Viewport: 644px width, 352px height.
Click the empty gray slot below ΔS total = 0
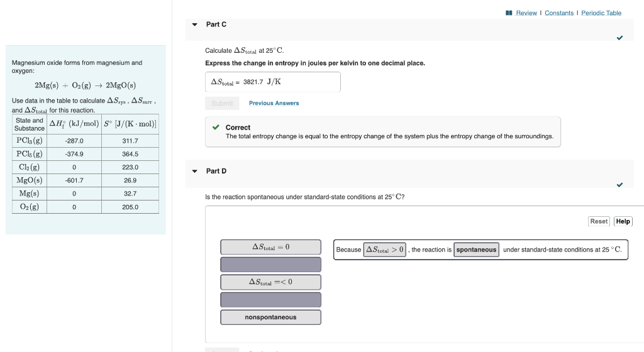pyautogui.click(x=270, y=265)
